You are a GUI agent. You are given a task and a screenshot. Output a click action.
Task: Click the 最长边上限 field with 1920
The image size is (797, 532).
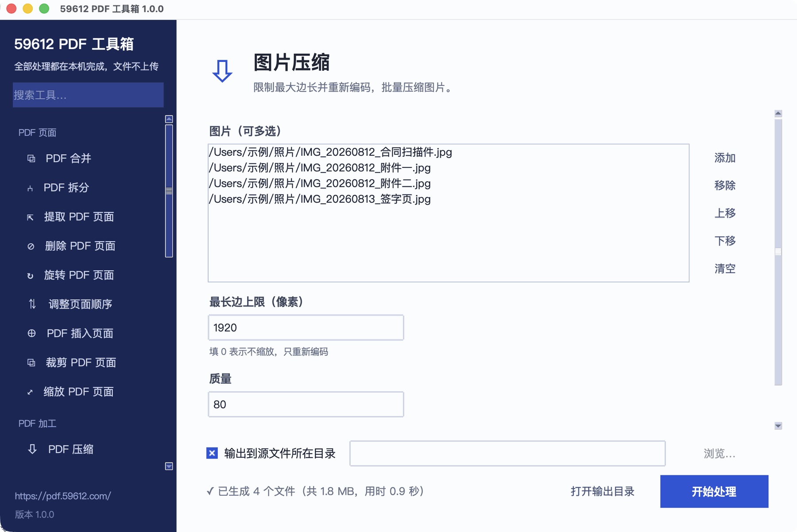pyautogui.click(x=306, y=328)
